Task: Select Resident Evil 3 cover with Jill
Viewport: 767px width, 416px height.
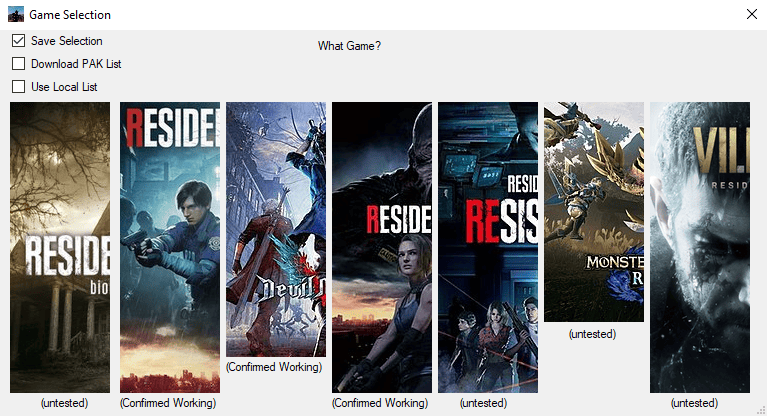Action: point(382,247)
